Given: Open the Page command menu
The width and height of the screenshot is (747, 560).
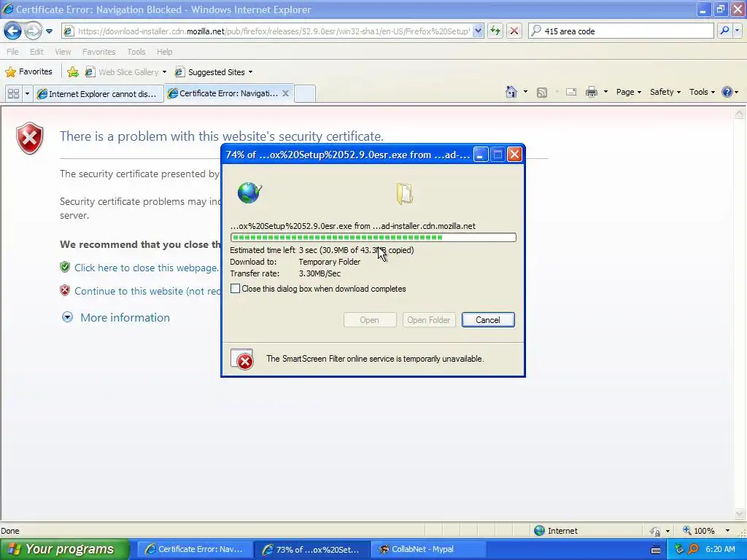Looking at the screenshot, I should [628, 92].
